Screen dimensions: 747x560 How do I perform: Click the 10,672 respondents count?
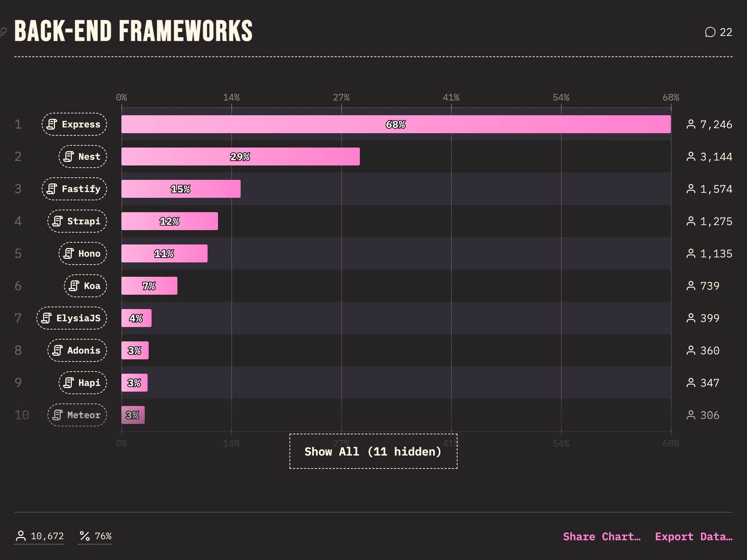[47, 536]
